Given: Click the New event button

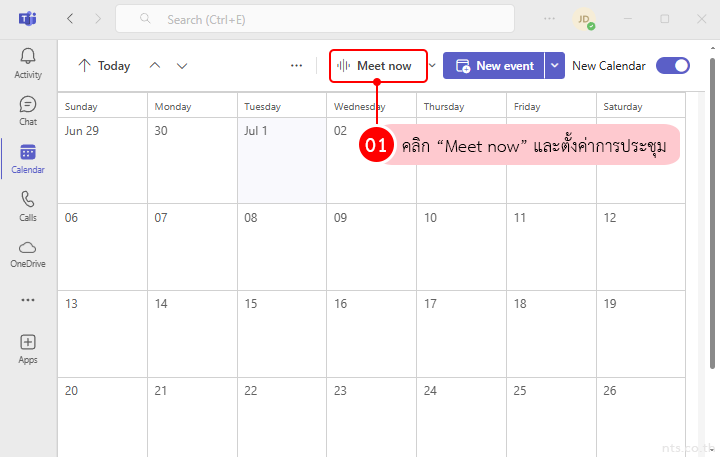Looking at the screenshot, I should click(x=494, y=66).
